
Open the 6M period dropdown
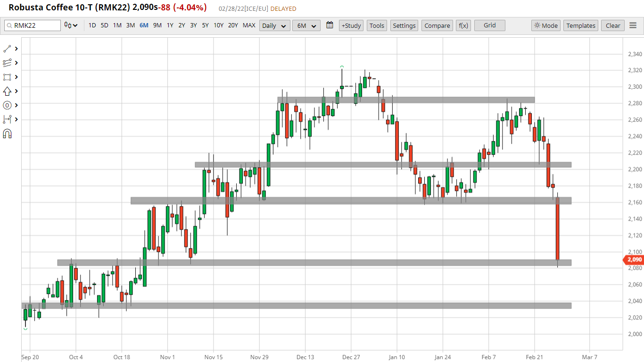[x=306, y=25]
